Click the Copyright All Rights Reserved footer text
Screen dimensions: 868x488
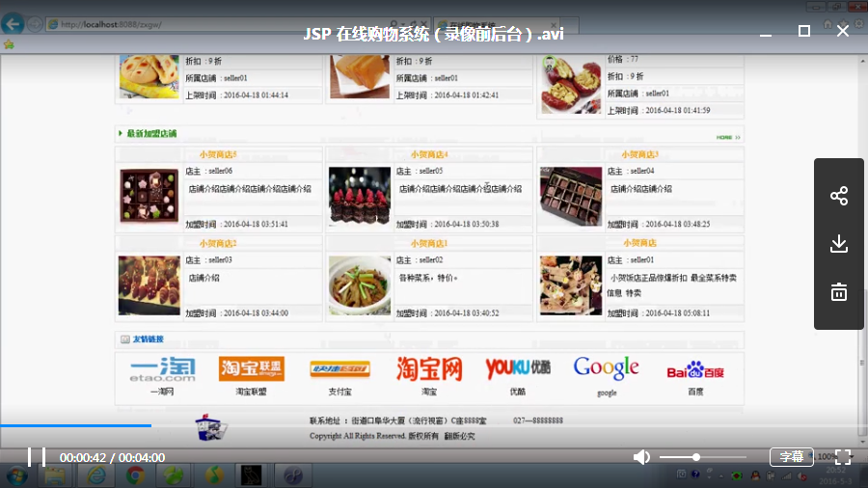coord(392,436)
